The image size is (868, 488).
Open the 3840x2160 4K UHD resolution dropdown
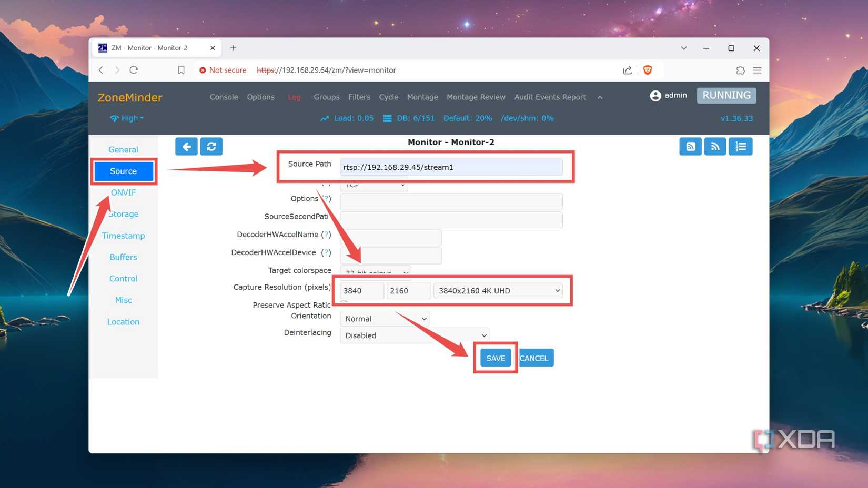coord(498,291)
